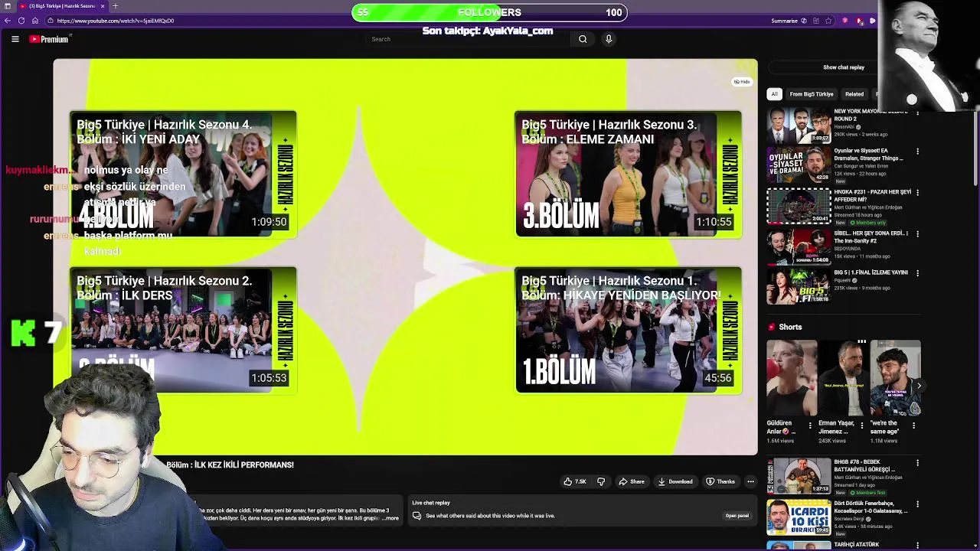Select the All filter chip
The width and height of the screenshot is (980, 551).
(x=775, y=94)
